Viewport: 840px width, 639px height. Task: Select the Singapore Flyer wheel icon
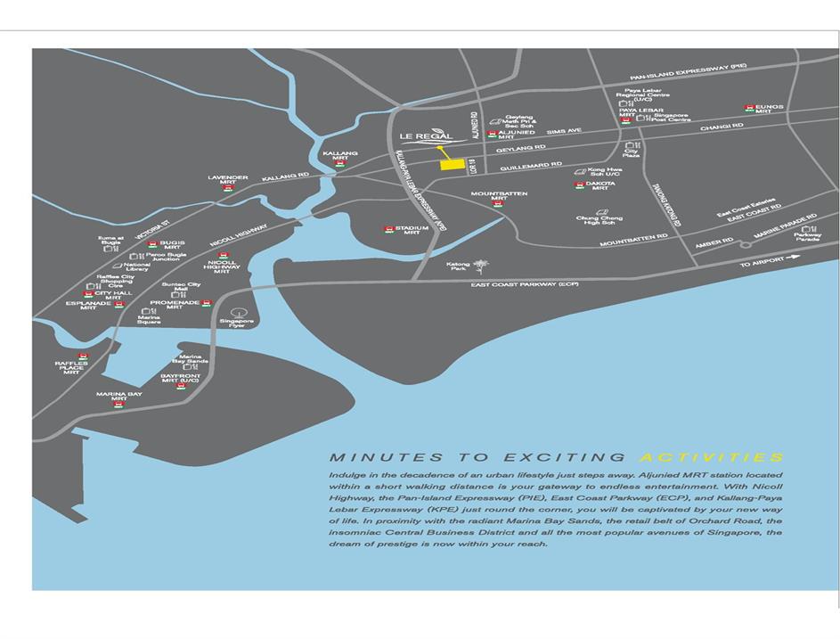pos(237,314)
